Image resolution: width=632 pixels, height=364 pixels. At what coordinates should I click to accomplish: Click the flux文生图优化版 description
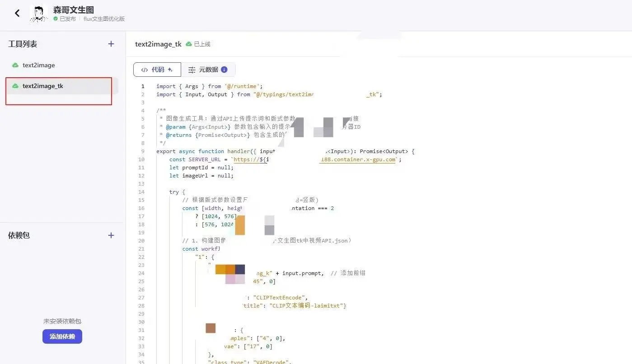104,19
